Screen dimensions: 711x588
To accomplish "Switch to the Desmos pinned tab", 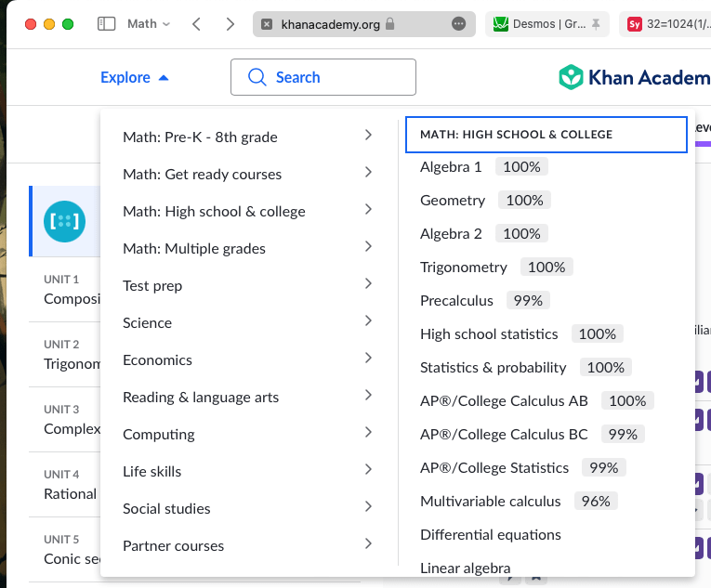I will click(546, 23).
